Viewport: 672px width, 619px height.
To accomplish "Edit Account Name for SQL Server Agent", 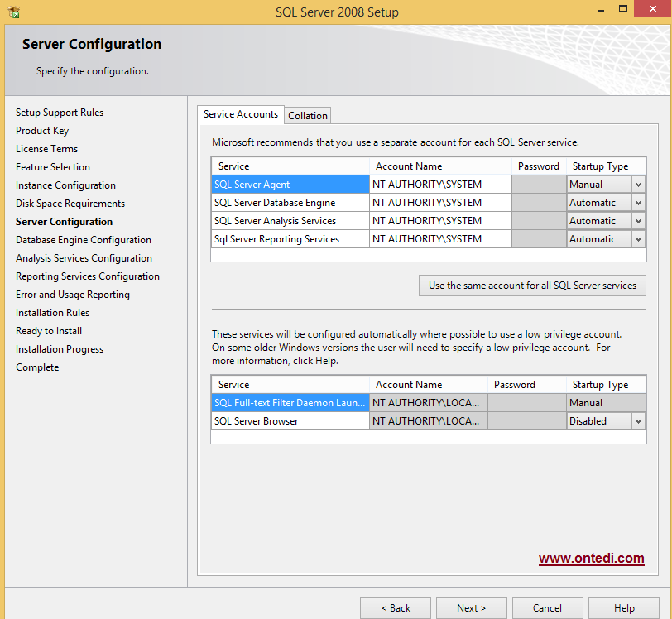I will 440,185.
